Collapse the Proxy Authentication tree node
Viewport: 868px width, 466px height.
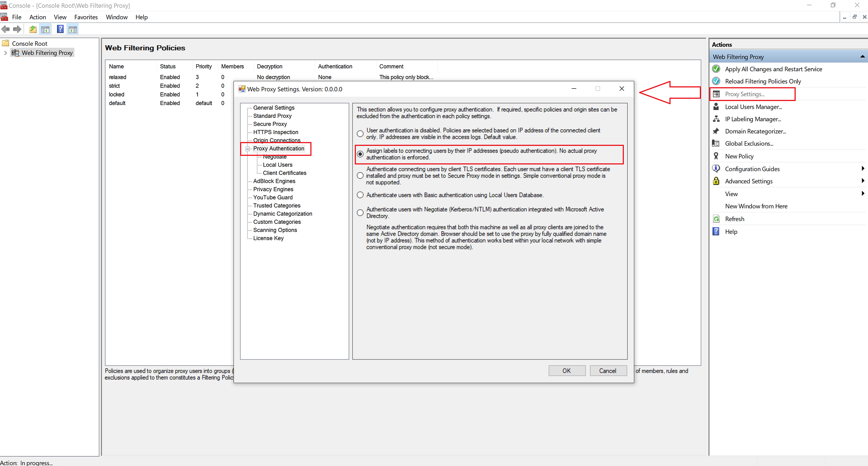[x=247, y=149]
